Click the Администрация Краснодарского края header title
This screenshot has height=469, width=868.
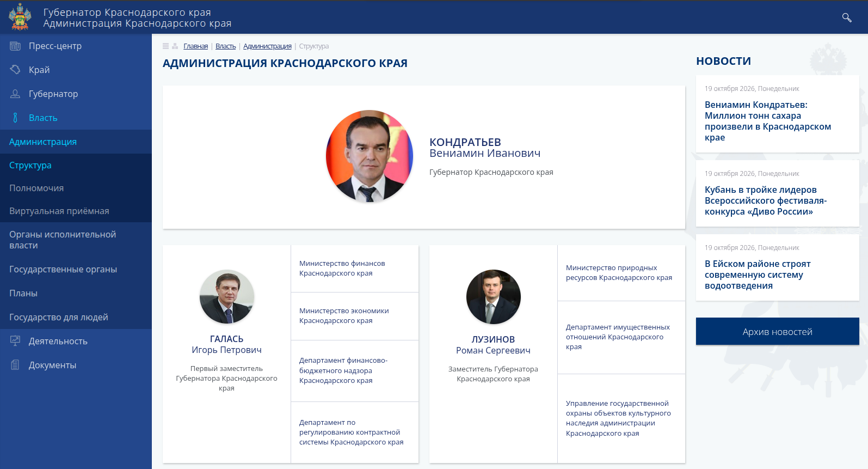pyautogui.click(x=137, y=23)
